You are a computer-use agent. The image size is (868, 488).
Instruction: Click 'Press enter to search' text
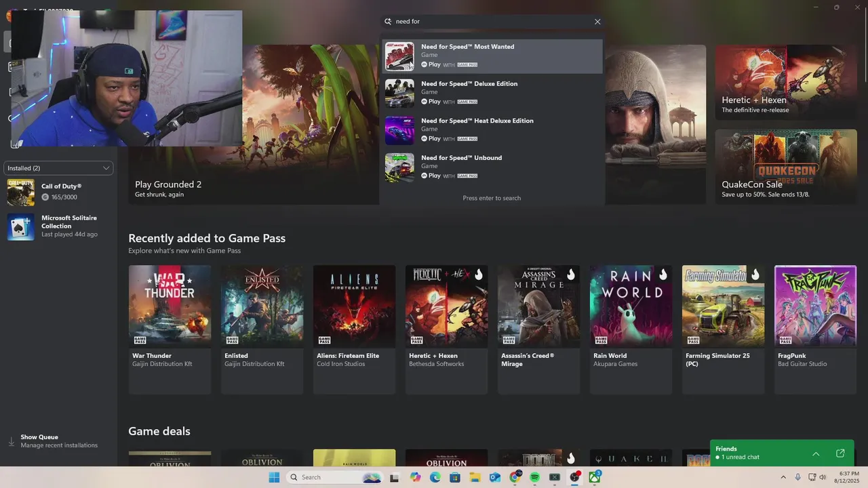[492, 198]
